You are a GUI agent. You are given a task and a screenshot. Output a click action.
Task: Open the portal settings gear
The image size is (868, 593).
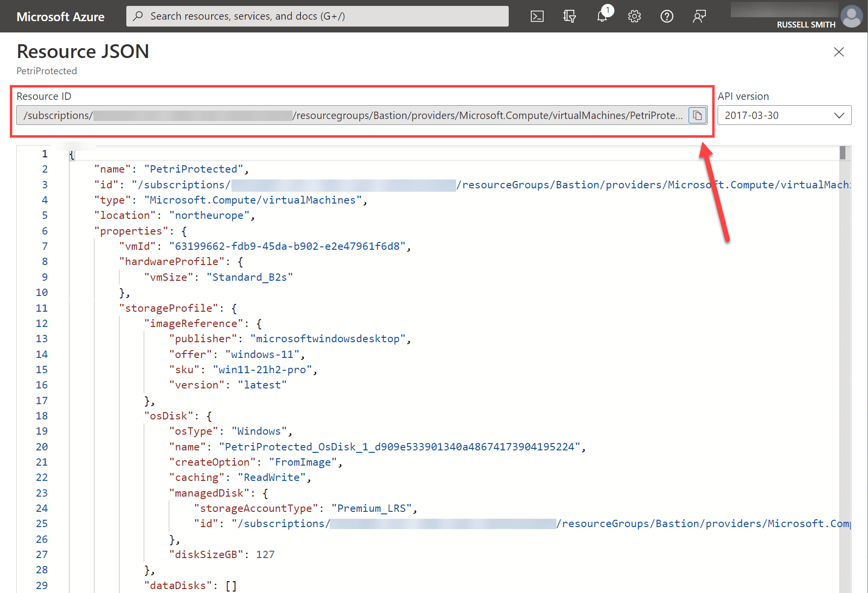coord(634,16)
